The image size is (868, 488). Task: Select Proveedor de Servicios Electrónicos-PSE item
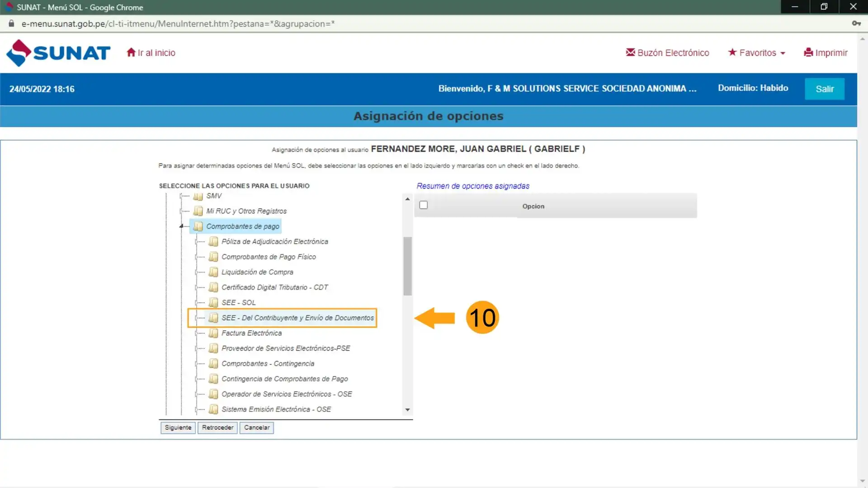click(x=286, y=348)
